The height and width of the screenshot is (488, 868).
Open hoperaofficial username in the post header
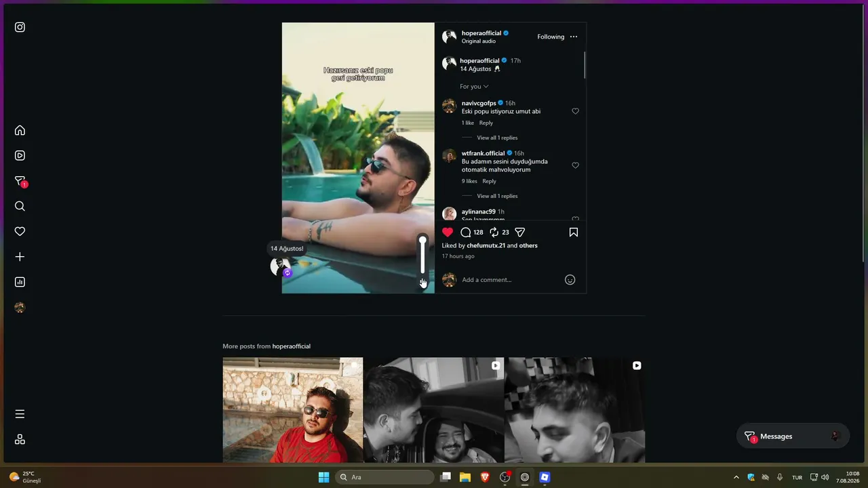click(481, 33)
